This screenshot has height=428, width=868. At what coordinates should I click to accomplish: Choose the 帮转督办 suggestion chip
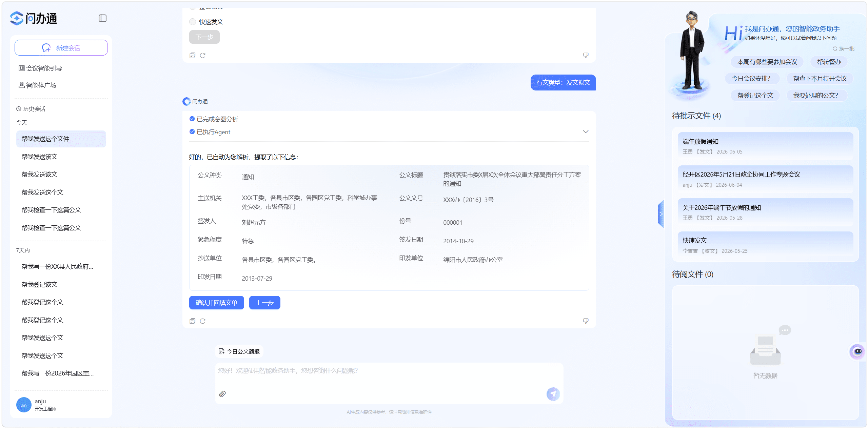pos(829,62)
